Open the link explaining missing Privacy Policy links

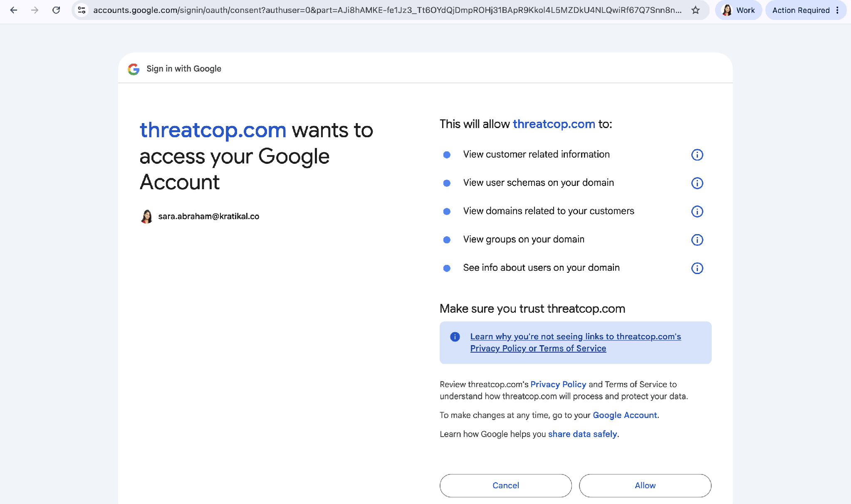(576, 342)
